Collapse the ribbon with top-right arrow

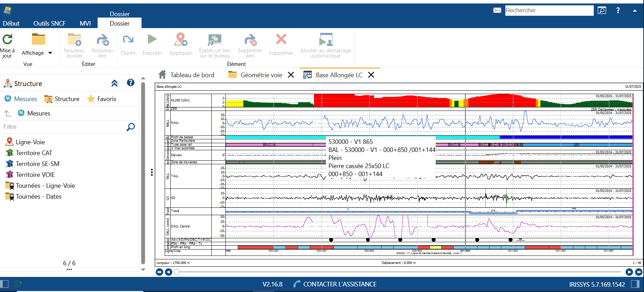(x=635, y=11)
